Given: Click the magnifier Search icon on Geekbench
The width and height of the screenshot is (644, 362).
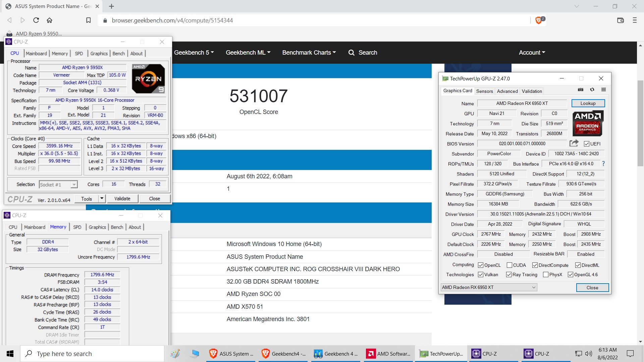Looking at the screenshot, I should pyautogui.click(x=351, y=53).
